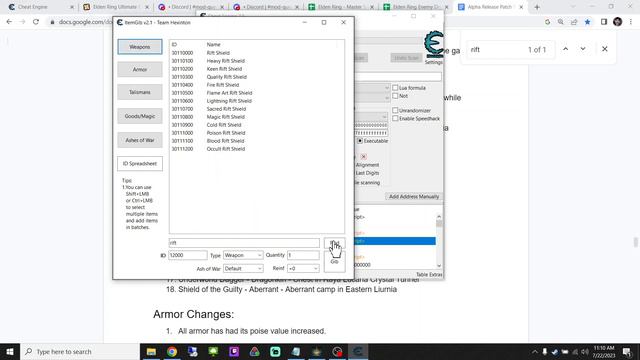Open a new Chrome tab
This screenshot has width=640, height=360.
537,7
